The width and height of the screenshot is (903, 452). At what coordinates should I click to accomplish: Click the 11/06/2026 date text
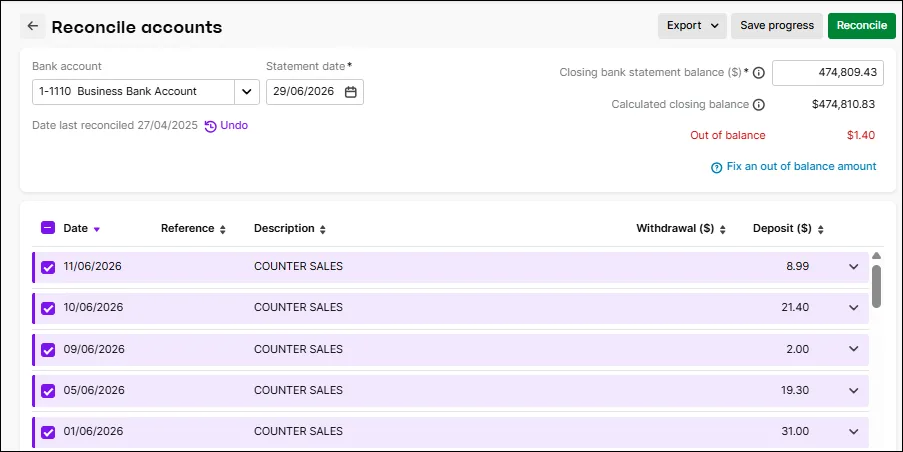point(93,267)
